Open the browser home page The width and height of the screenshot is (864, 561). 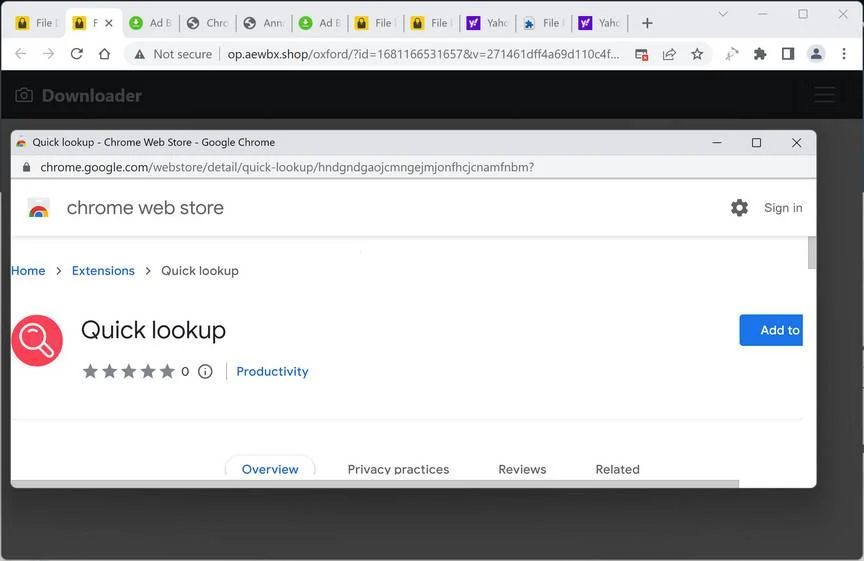(104, 53)
